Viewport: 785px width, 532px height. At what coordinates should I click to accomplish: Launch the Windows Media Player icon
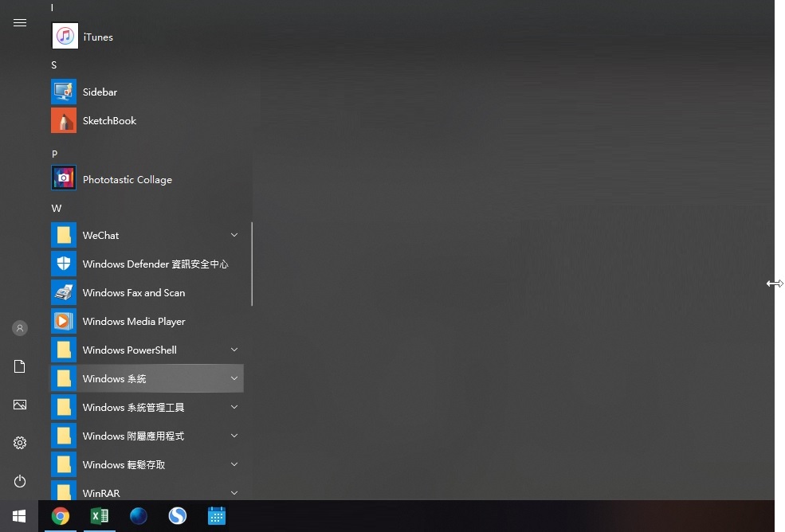(x=64, y=321)
